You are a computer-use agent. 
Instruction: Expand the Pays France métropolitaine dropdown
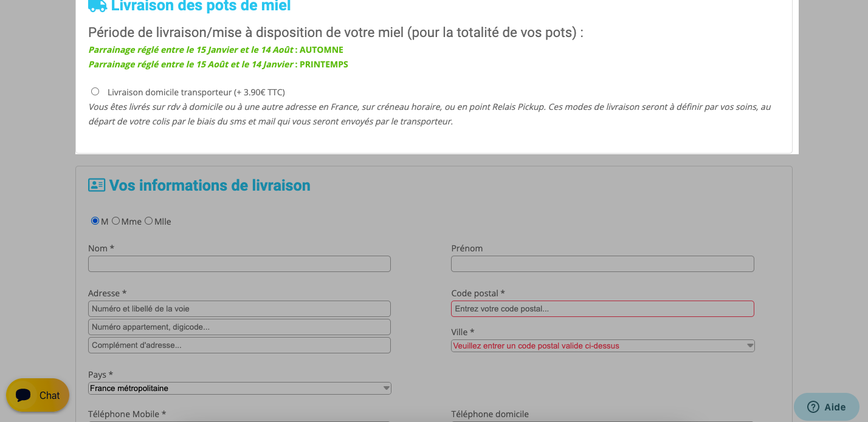[x=239, y=388]
